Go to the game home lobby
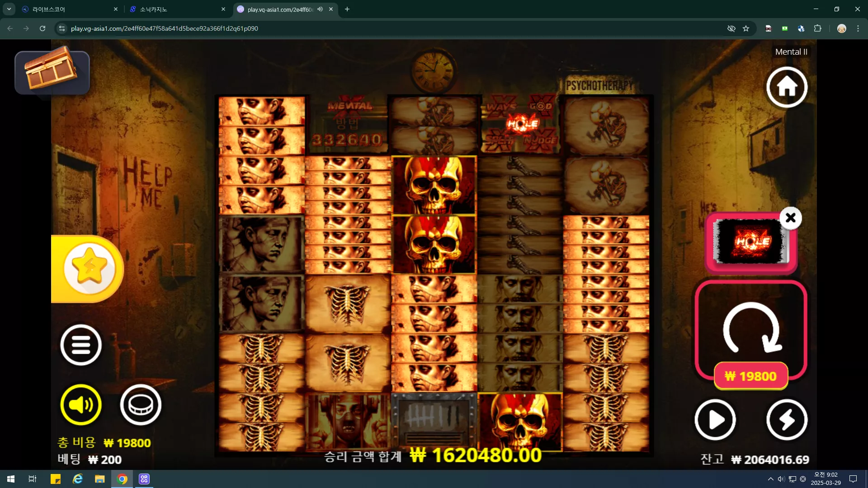The height and width of the screenshot is (488, 868). [x=787, y=87]
